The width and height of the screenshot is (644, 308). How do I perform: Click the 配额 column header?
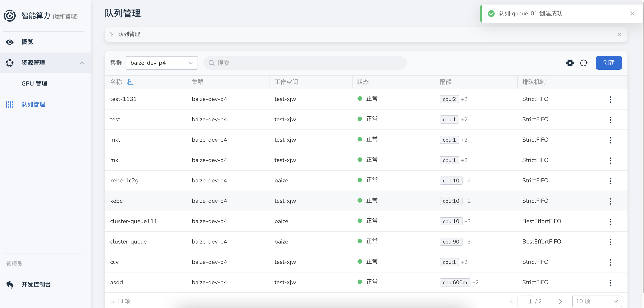tap(446, 82)
